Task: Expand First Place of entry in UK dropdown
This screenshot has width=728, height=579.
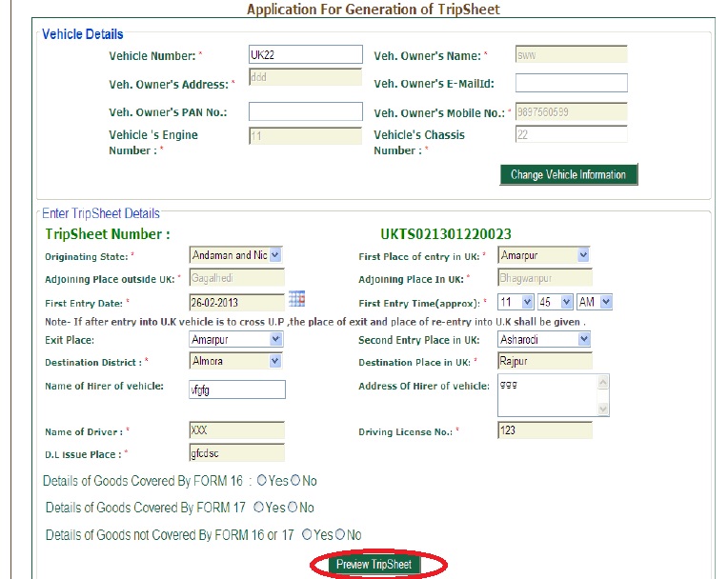Action: tap(583, 255)
